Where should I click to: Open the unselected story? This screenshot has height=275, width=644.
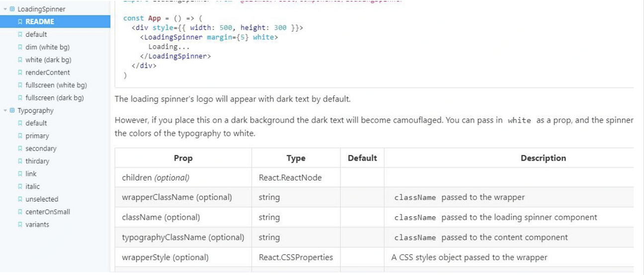click(42, 199)
